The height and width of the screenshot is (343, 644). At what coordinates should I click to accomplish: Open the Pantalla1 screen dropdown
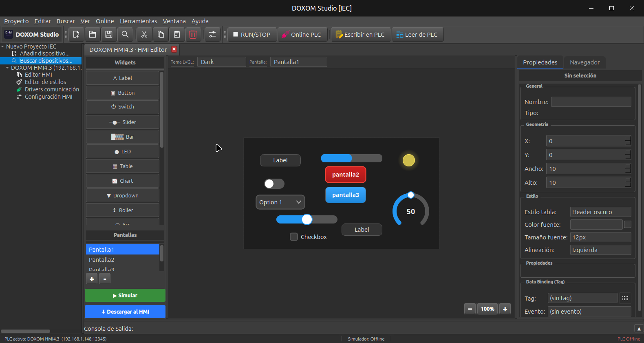[299, 62]
